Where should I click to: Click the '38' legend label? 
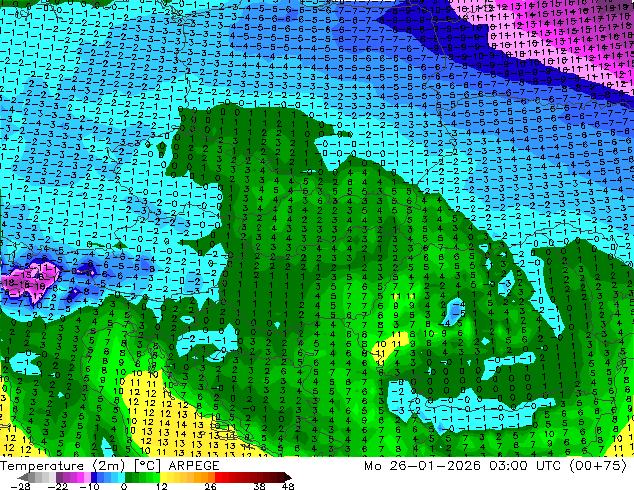pos(260,486)
